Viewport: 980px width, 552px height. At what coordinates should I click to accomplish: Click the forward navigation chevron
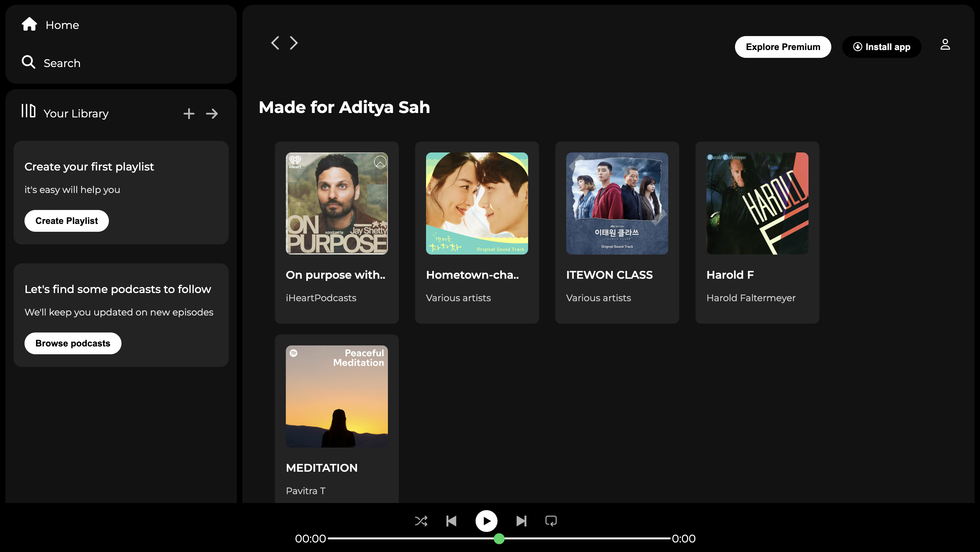click(x=293, y=43)
